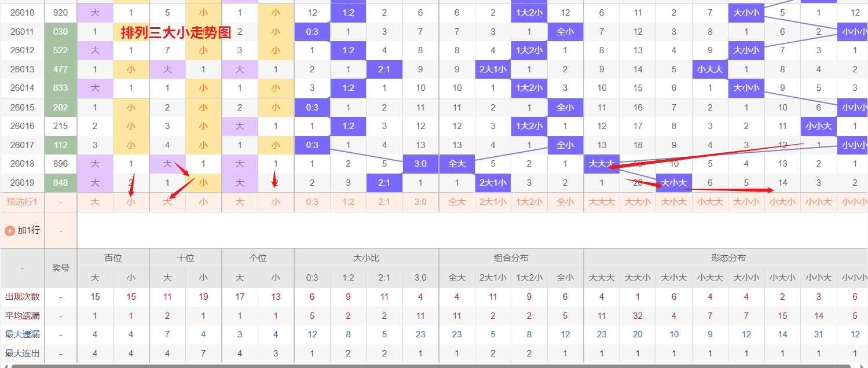
Task: Click the highlighted 大小大 cell in row 26019
Action: [x=673, y=183]
